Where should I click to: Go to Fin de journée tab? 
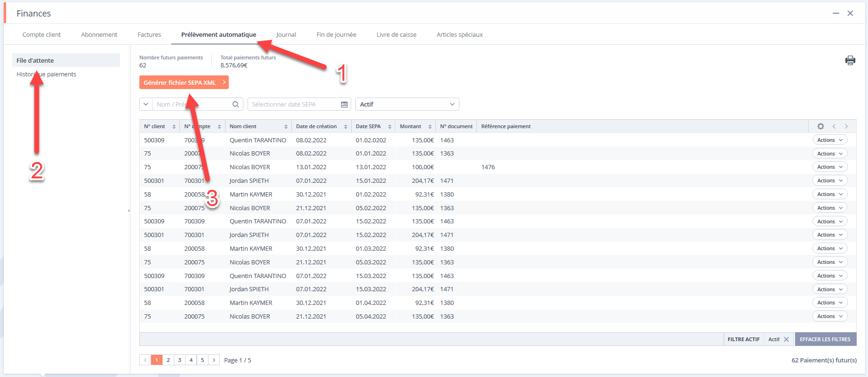pos(336,34)
